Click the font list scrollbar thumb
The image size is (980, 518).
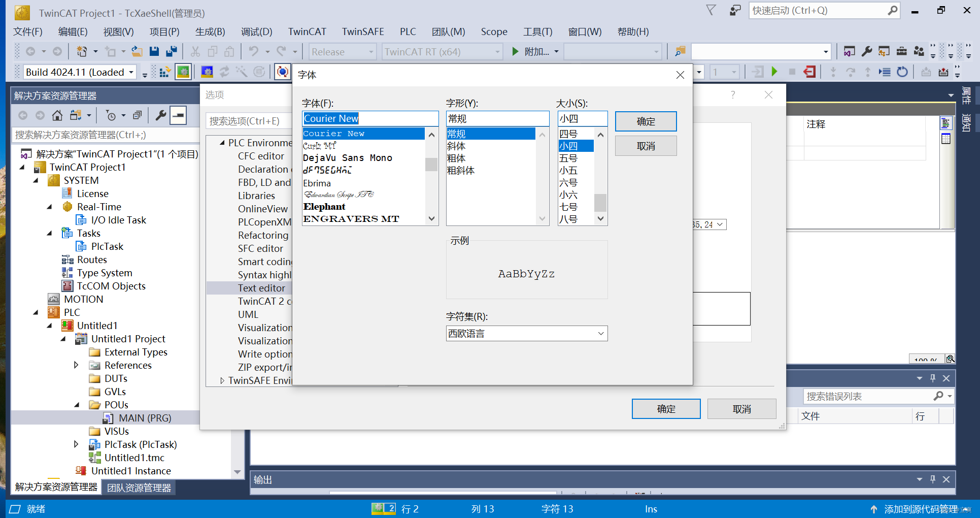pyautogui.click(x=431, y=165)
